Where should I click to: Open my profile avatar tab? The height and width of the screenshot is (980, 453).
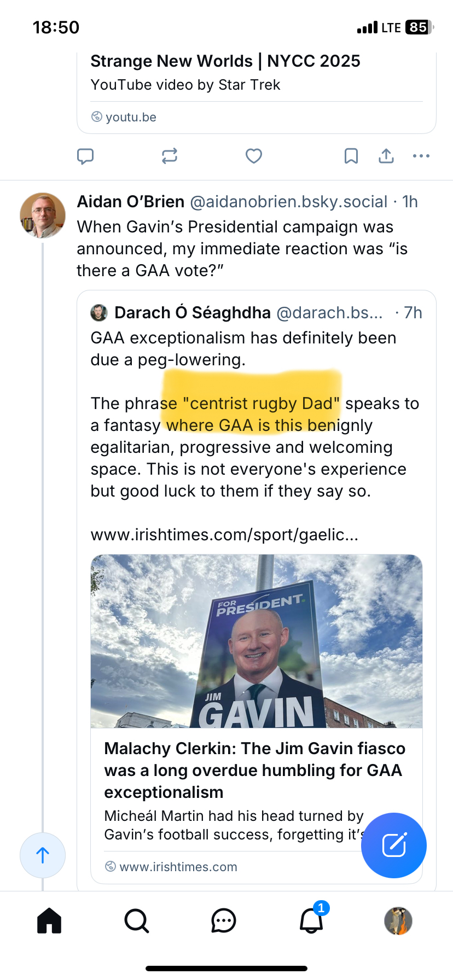click(x=398, y=921)
